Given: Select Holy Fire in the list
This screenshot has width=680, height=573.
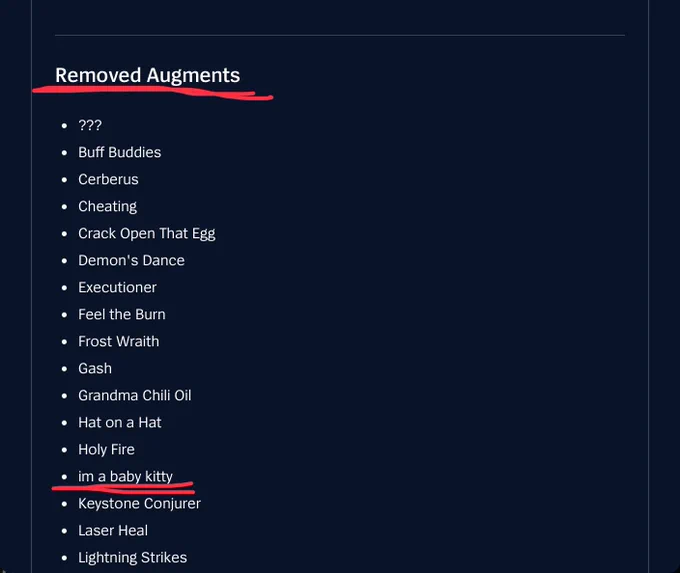Looking at the screenshot, I should pyautogui.click(x=106, y=449).
